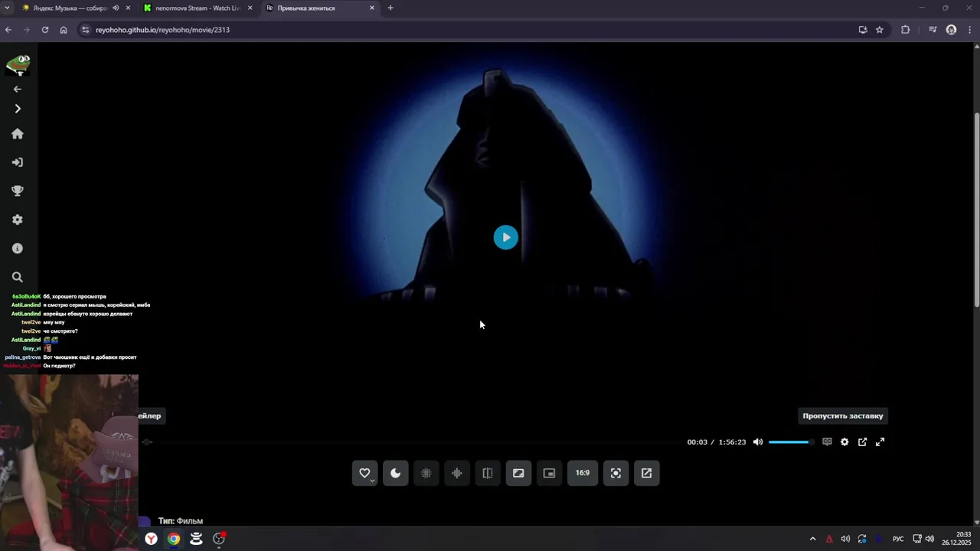Toggle the night mode moon button
The height and width of the screenshot is (551, 980).
pos(396,473)
